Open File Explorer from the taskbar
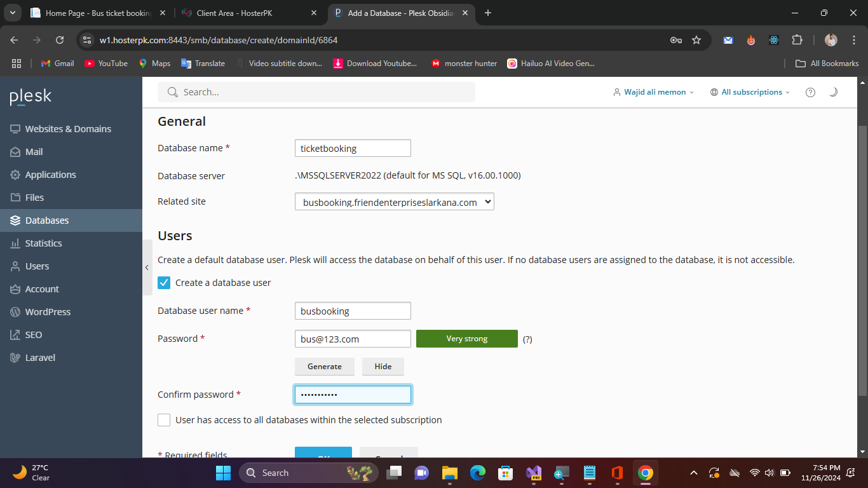This screenshot has width=868, height=488. (x=450, y=473)
